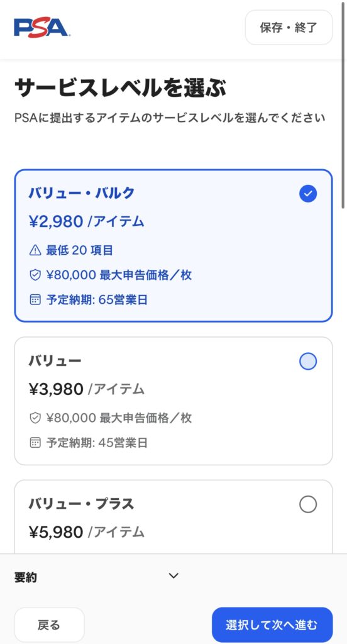
Task: Go back with the 戻る button
Action: (49, 625)
